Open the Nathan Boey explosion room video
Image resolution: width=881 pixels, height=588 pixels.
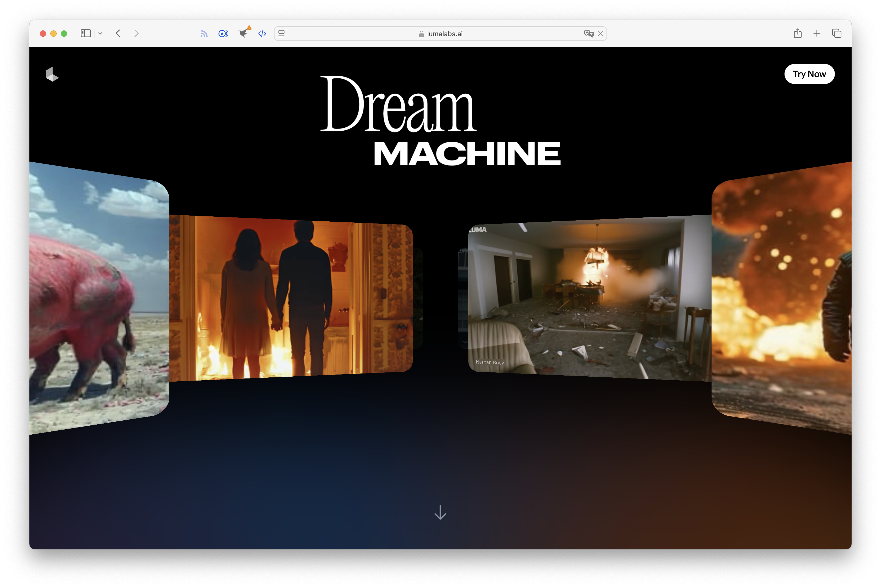pos(589,298)
